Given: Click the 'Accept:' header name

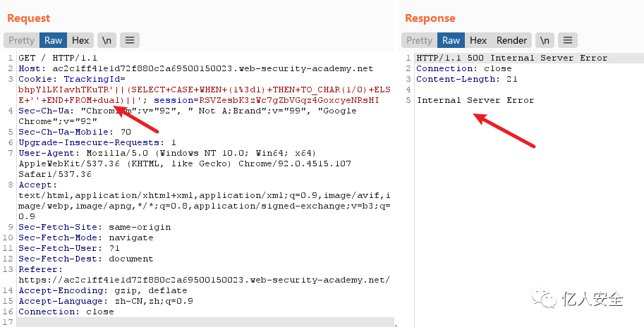Looking at the screenshot, I should click(38, 185).
